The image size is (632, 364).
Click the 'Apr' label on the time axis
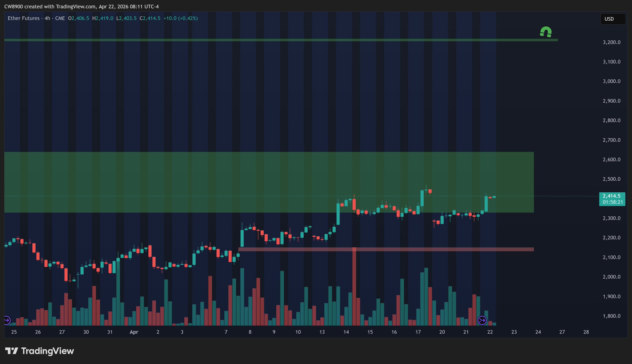tap(134, 332)
